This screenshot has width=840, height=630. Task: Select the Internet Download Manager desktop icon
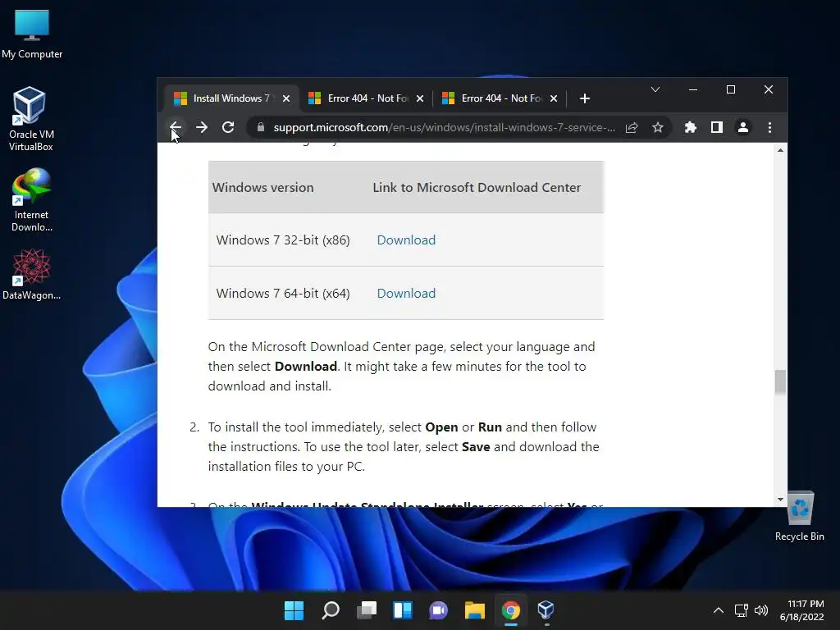point(31,200)
